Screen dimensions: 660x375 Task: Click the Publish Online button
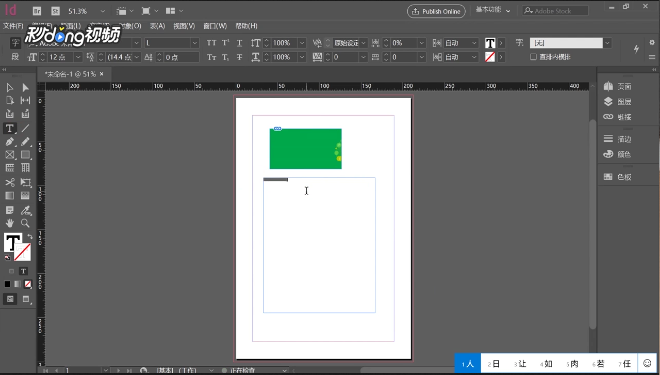tap(436, 11)
